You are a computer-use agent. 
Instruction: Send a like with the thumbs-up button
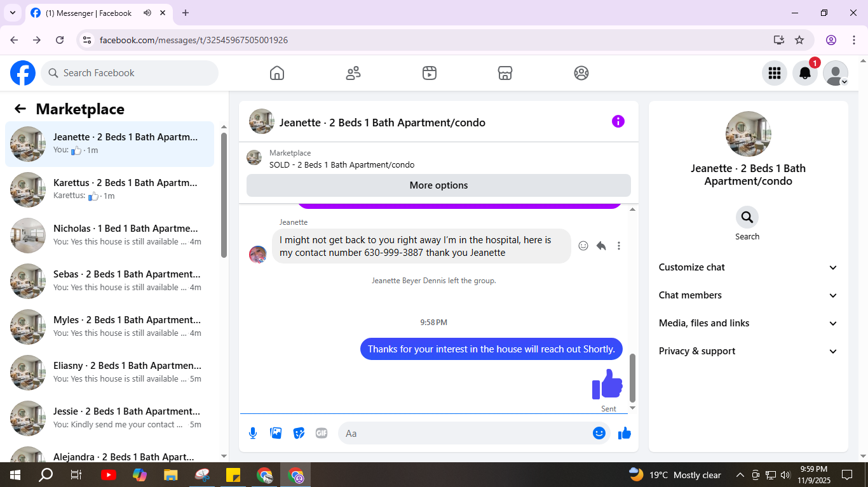(x=625, y=433)
